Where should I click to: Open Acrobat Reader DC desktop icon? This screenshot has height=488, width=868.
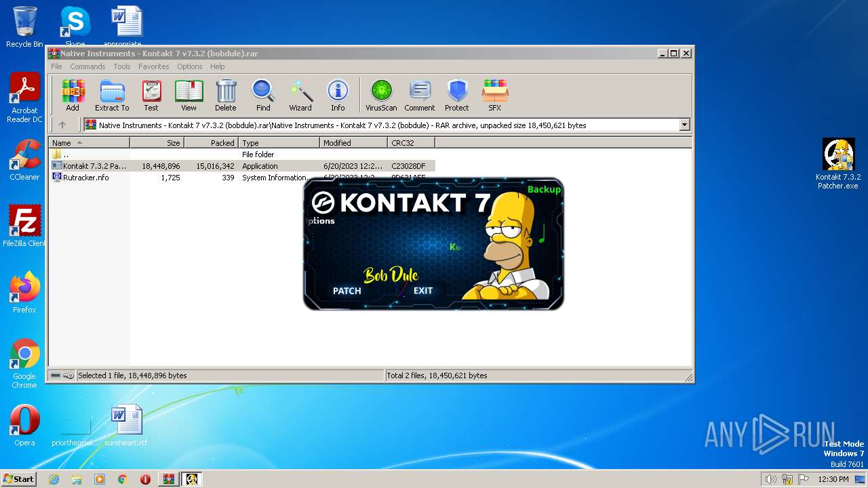(x=24, y=98)
